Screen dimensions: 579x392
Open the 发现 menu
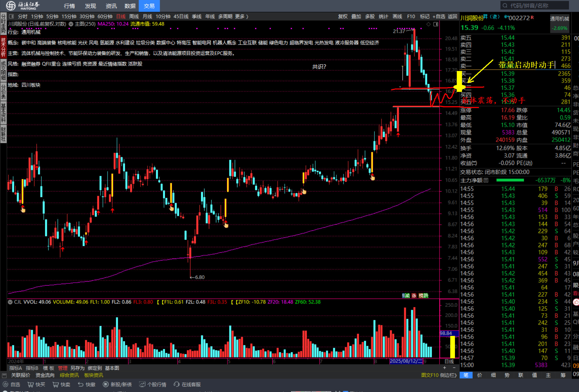(x=90, y=6)
